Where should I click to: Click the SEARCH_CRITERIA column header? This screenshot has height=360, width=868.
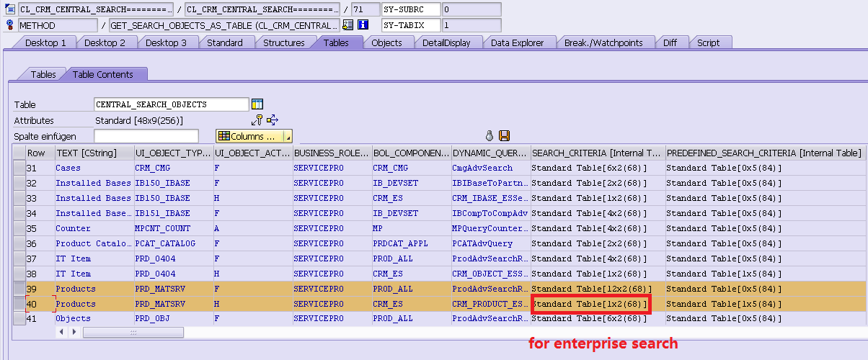(598, 153)
